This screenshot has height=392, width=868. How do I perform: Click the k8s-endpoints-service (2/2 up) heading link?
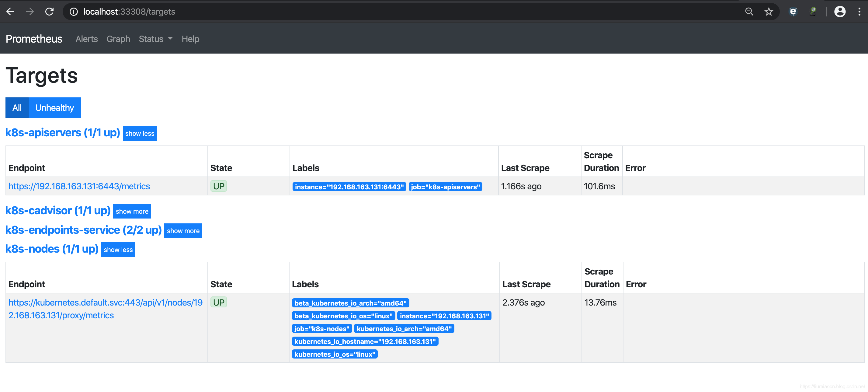[84, 230]
